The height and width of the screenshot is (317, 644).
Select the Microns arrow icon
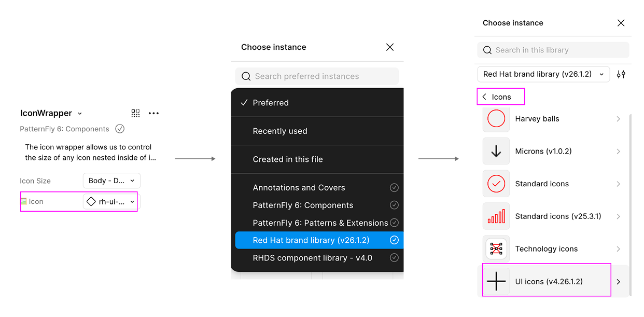pos(496,151)
